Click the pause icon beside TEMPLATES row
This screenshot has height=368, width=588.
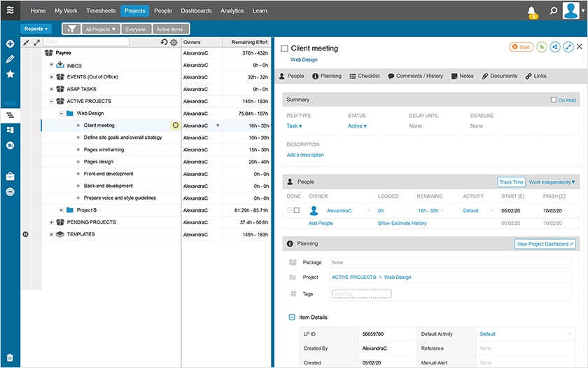pos(25,234)
